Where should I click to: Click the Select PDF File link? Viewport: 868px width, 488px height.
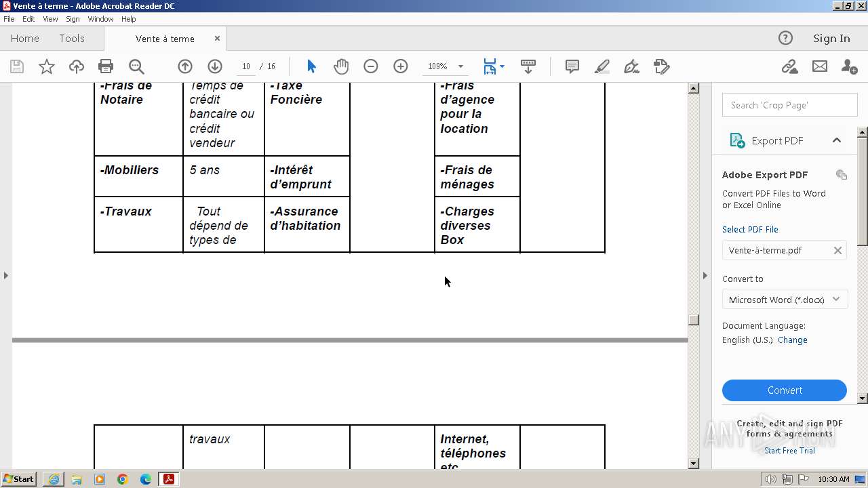pos(750,229)
